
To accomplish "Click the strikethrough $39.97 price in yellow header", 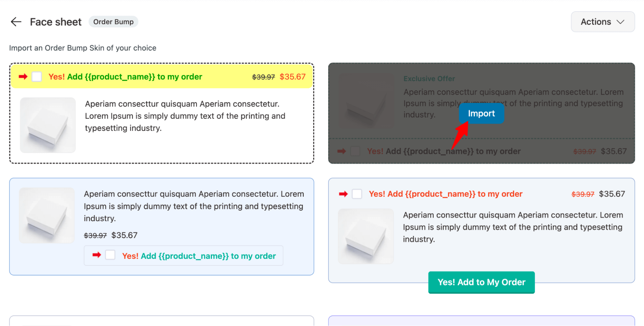I will (263, 77).
